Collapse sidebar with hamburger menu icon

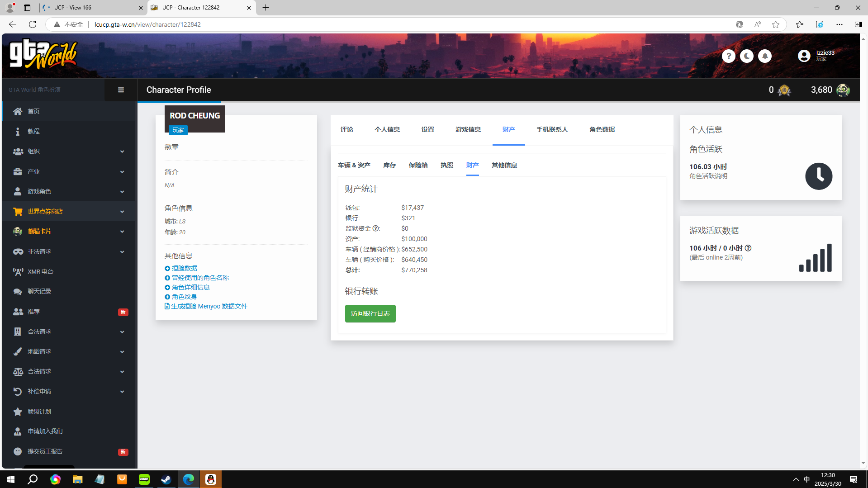click(x=121, y=90)
